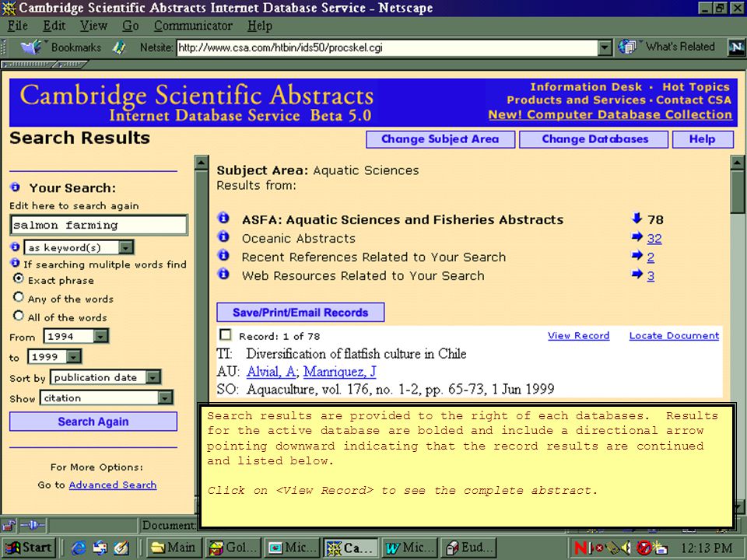Click the info icon beside Your Search

[x=16, y=187]
